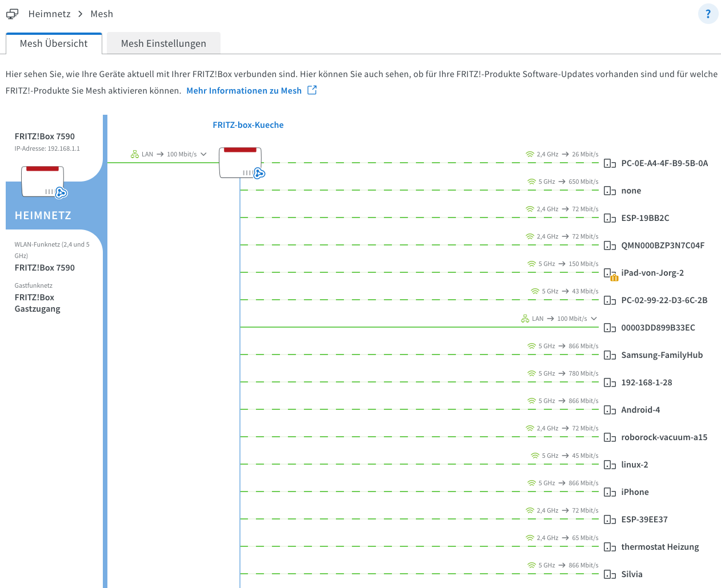Screen dimensions: 721x588
Task: Click 5 GHz 650 Mbit/s speed label
Action: pyautogui.click(x=568, y=182)
